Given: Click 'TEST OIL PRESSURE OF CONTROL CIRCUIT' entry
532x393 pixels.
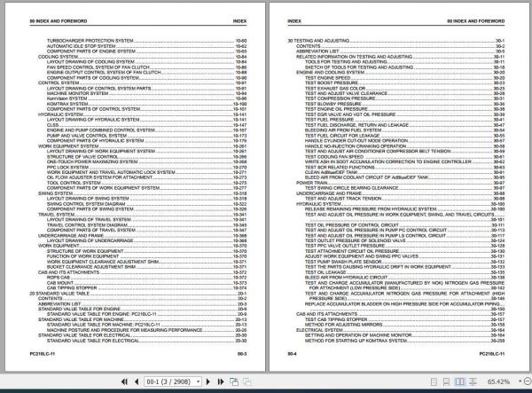Looking at the screenshot, I should (x=351, y=225).
